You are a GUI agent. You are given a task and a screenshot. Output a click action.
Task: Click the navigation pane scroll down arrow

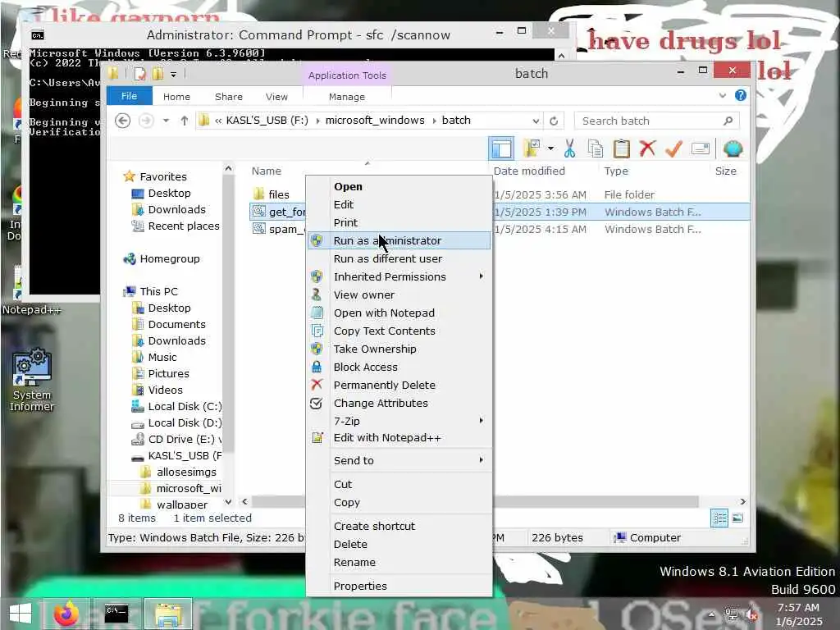[x=228, y=502]
